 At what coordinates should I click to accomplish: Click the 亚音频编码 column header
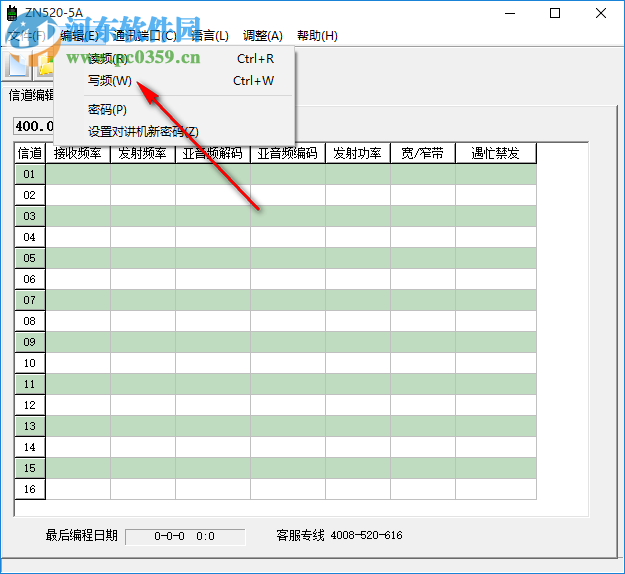(x=287, y=153)
